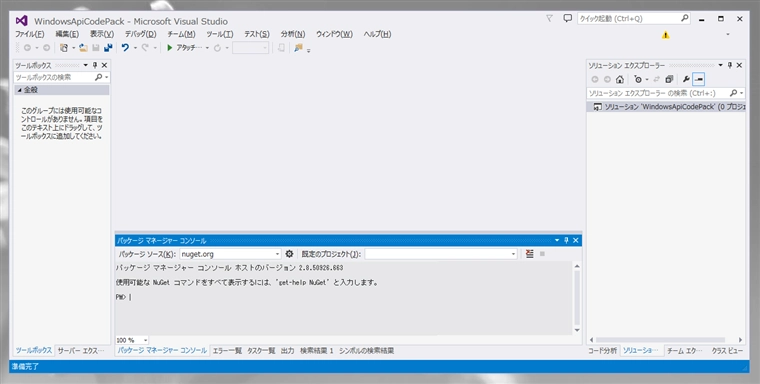Open the 編集(E) menu
This screenshot has height=384, width=760.
(x=67, y=34)
